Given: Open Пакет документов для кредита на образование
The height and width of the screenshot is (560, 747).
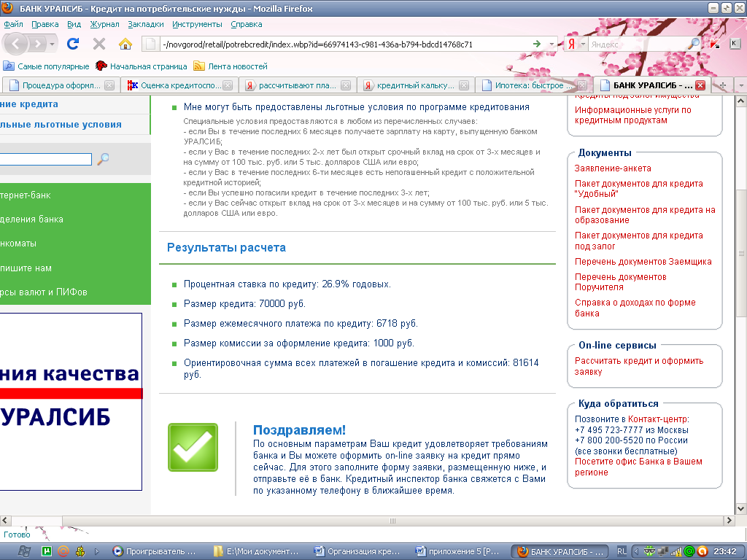Looking at the screenshot, I should click(645, 215).
